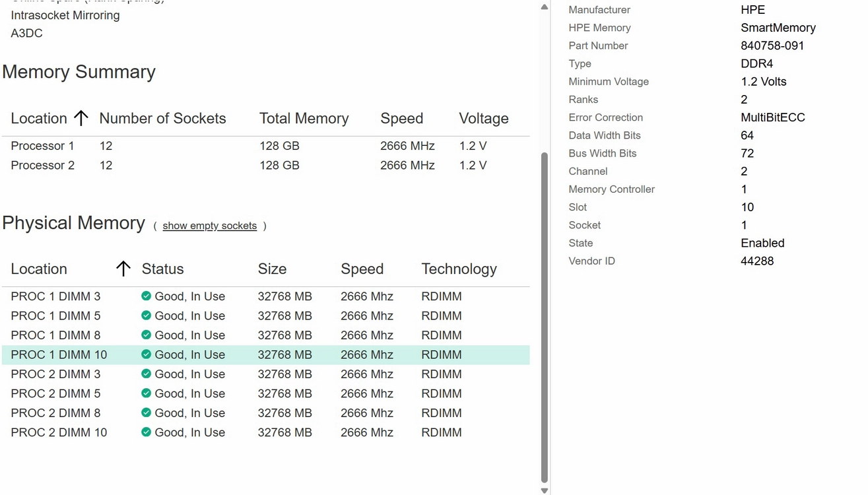Select the Processor 2 summary row
868x495 pixels.
click(x=265, y=165)
